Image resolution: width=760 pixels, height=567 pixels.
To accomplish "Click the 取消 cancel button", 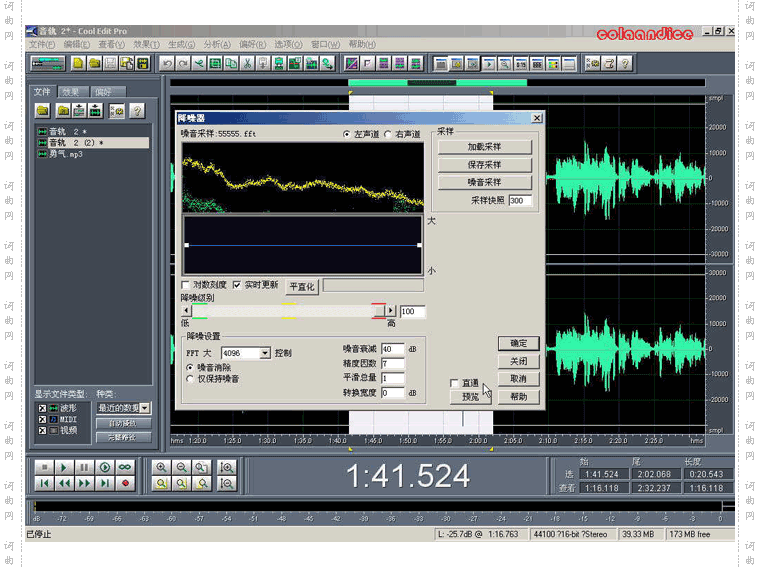I will pos(519,379).
